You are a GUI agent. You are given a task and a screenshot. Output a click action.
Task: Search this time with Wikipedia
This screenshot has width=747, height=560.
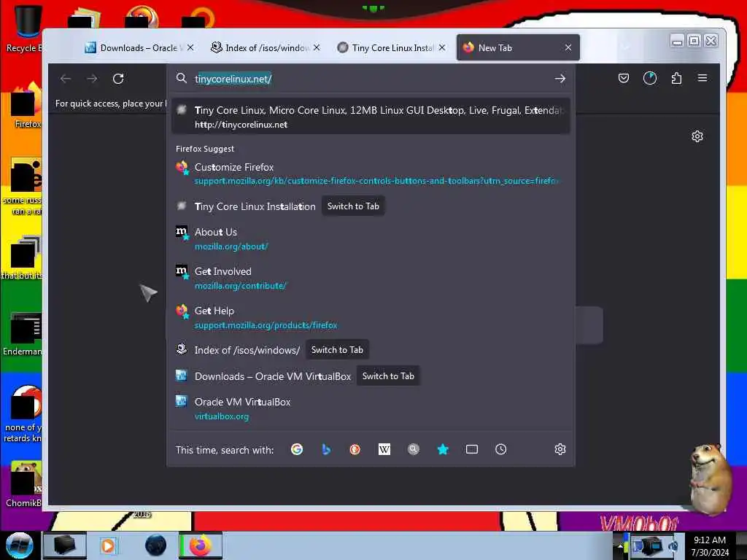pos(384,449)
